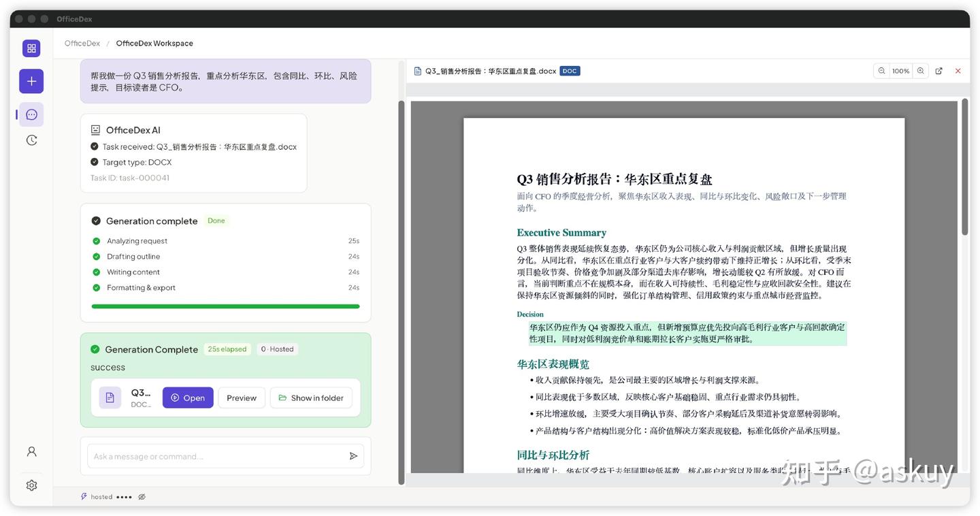This screenshot has width=980, height=516.
Task: Click the green generation progress bar
Action: click(x=225, y=306)
